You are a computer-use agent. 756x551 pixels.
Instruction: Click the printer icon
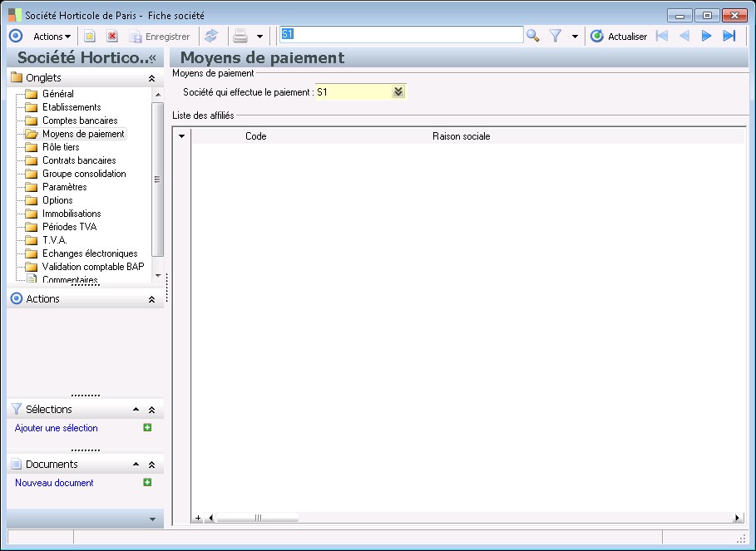point(240,36)
